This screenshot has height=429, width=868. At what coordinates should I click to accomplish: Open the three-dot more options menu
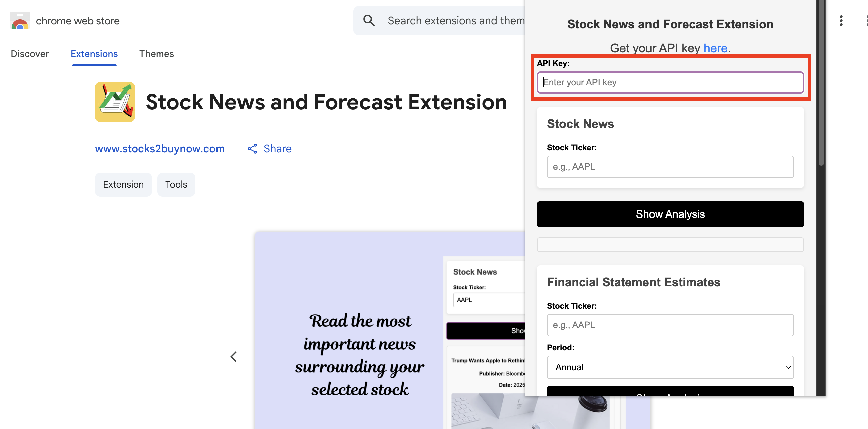841,21
